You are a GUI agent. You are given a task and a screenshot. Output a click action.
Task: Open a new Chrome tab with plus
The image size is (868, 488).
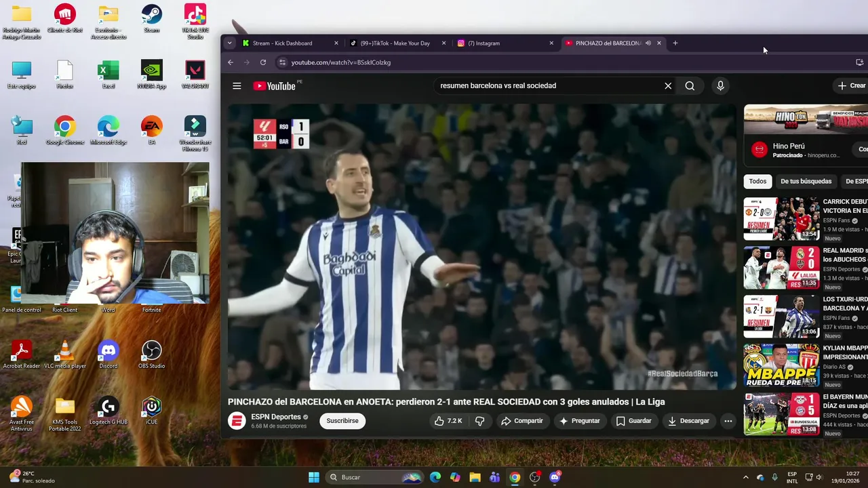click(675, 43)
